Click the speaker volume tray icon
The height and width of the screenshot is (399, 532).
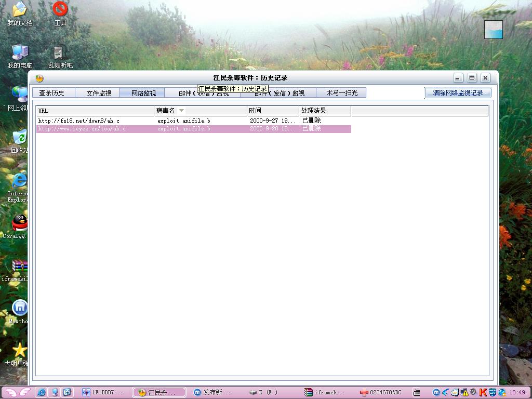point(473,392)
